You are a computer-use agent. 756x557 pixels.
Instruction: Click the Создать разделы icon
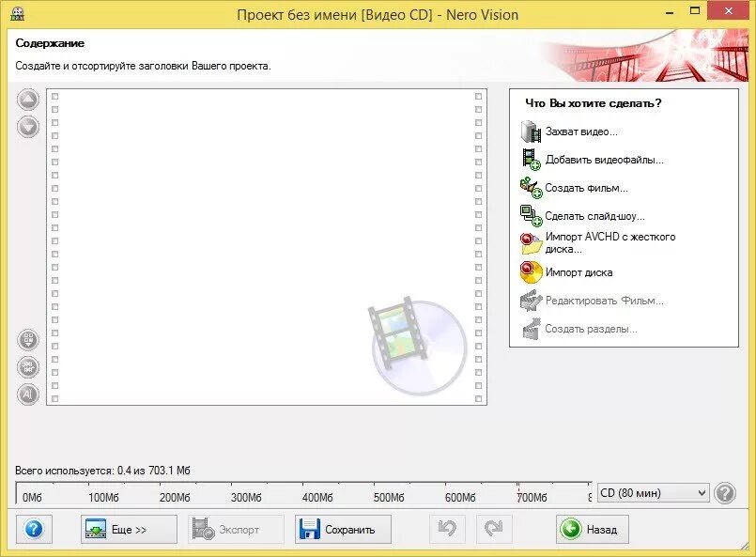point(531,329)
